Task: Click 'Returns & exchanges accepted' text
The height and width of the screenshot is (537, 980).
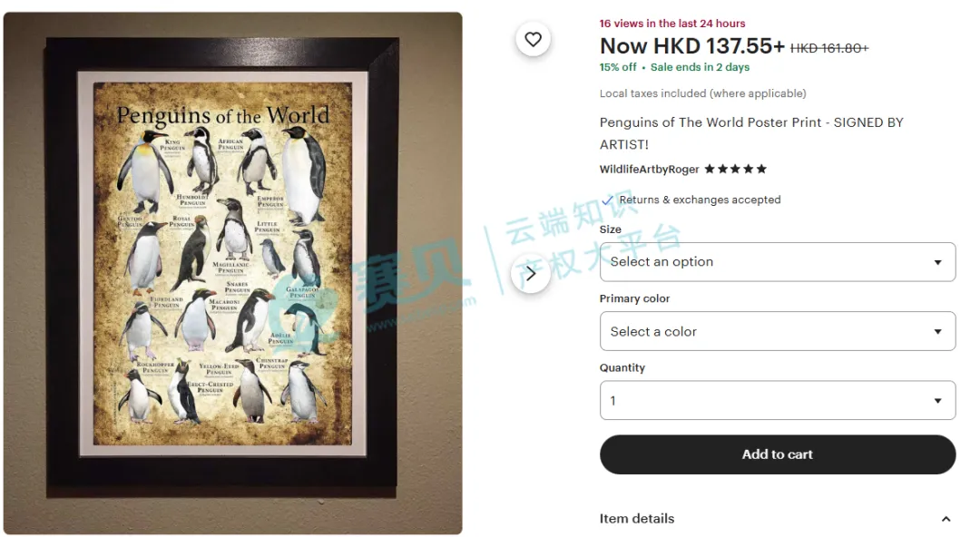Action: point(700,200)
